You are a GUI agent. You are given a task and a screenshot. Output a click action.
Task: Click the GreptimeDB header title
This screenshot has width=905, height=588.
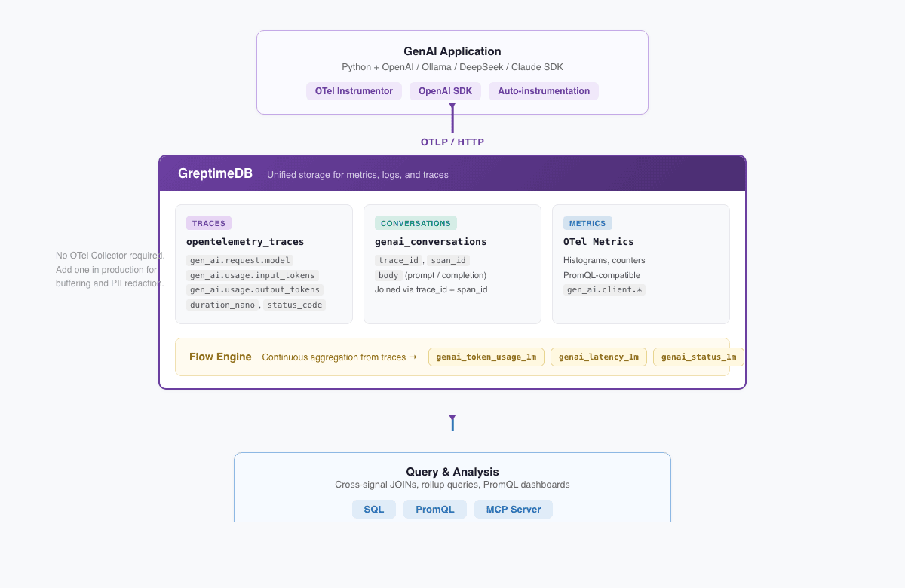215,173
